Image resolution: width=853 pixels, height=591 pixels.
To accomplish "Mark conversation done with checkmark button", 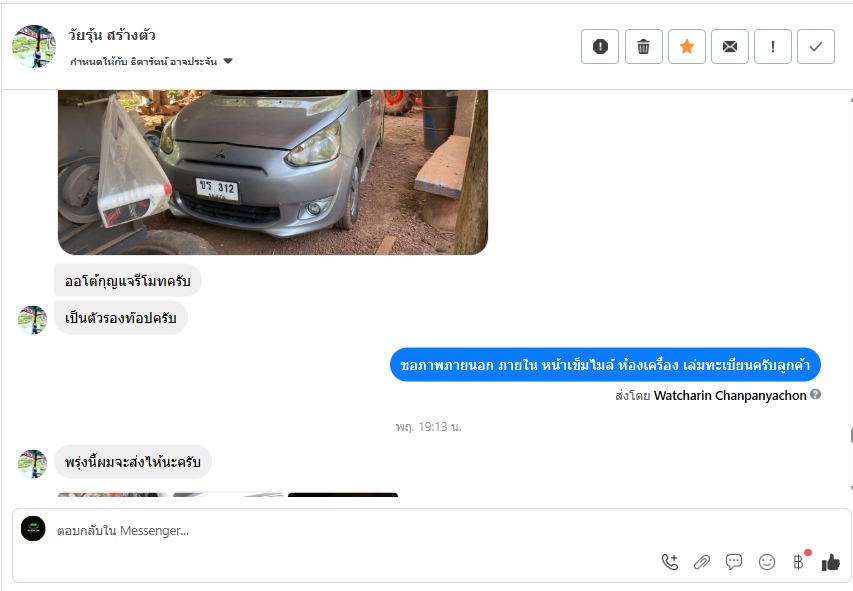I will (x=815, y=47).
